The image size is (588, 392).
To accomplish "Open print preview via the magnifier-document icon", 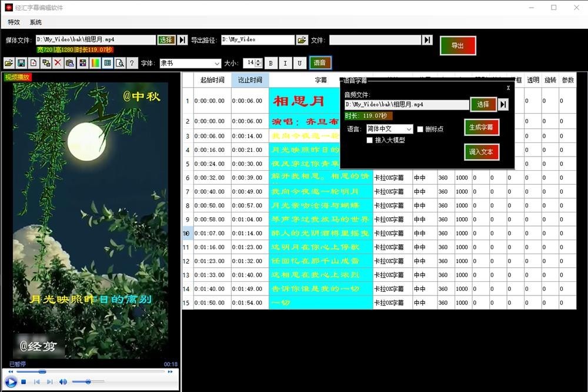I will click(120, 63).
